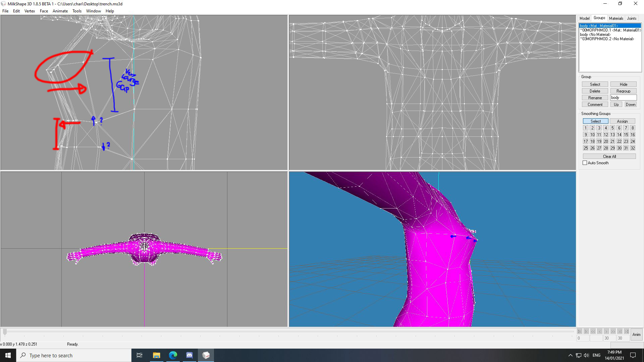Click the Hide group button
644x362 pixels.
tap(623, 84)
